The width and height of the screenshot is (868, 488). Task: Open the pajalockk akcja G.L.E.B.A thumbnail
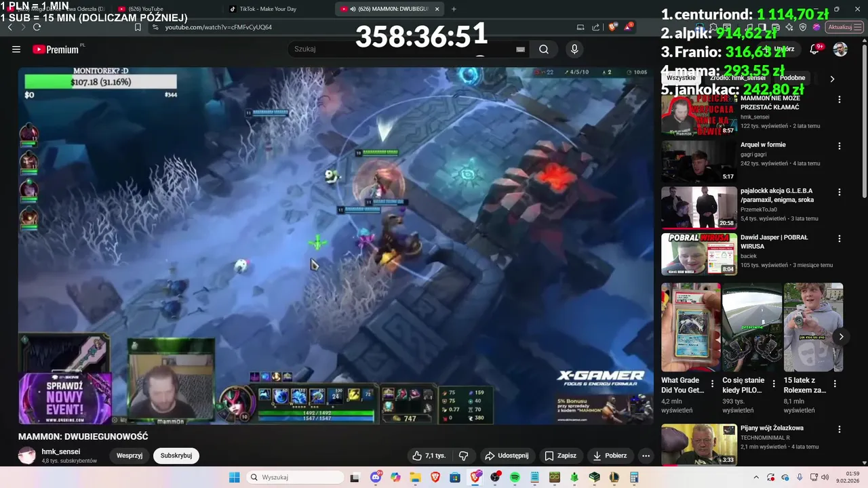[699, 207]
